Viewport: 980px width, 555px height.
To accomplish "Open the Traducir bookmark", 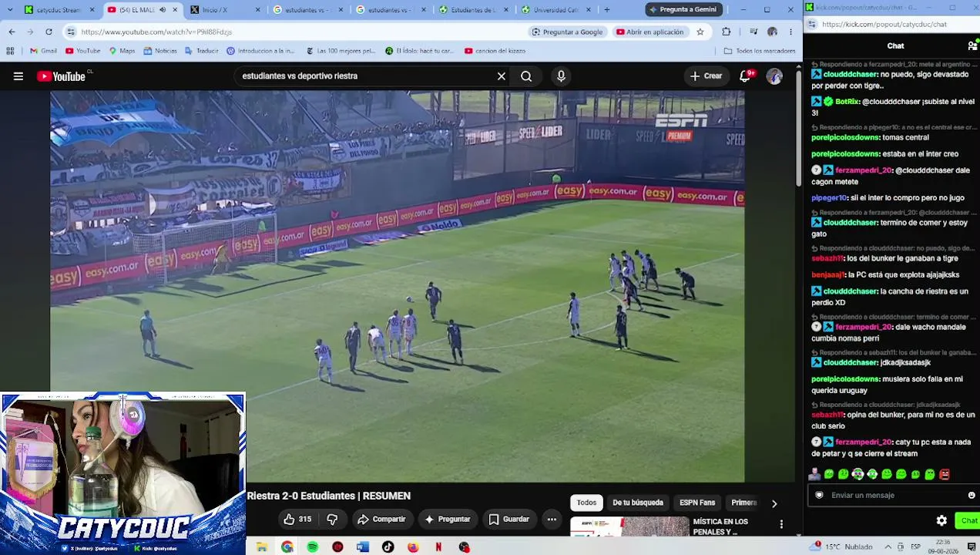I will (201, 51).
